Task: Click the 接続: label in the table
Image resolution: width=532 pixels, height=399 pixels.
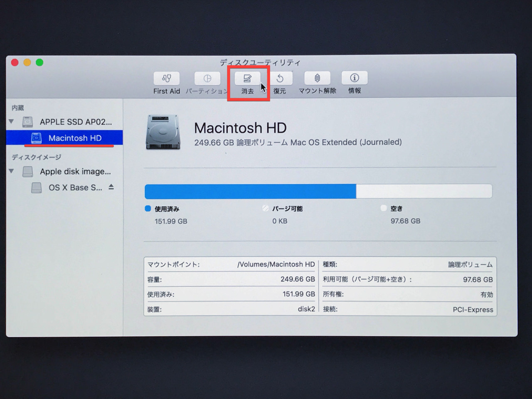Action: click(330, 309)
